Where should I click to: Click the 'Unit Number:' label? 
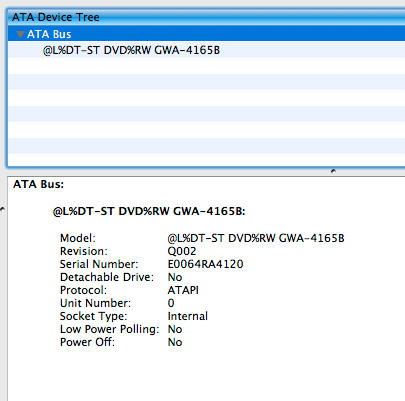pyautogui.click(x=95, y=303)
